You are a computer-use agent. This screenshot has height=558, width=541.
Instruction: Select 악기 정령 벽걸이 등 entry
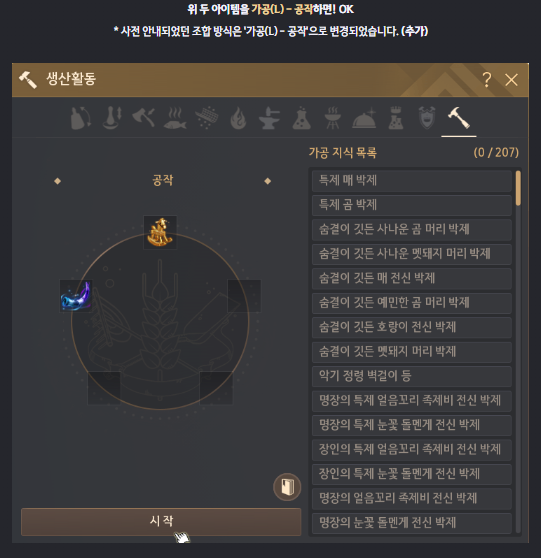(412, 376)
